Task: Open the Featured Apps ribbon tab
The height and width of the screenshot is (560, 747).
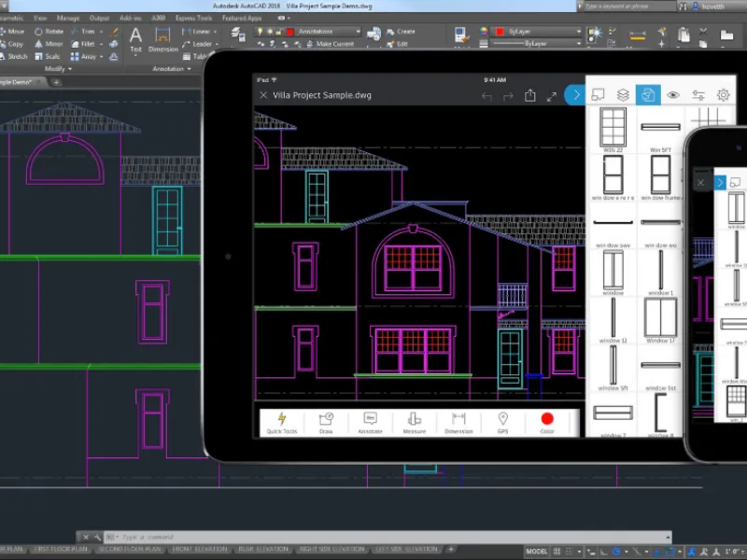Action: pos(242,18)
